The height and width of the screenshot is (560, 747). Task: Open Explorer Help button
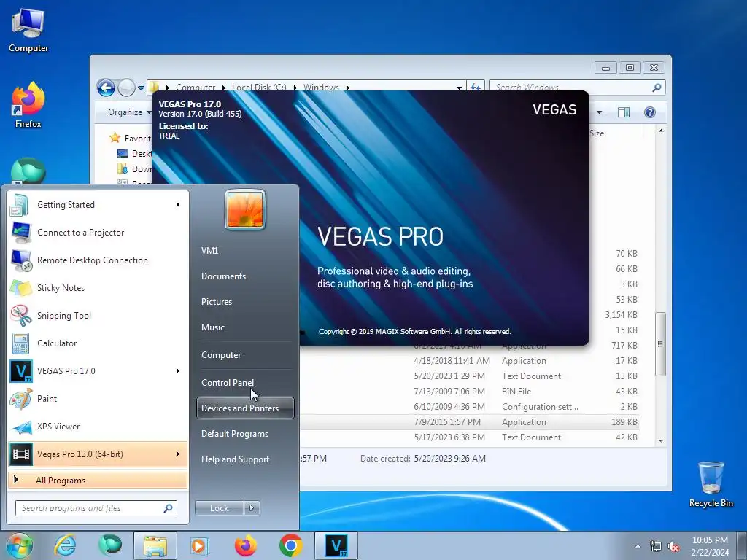tap(650, 112)
